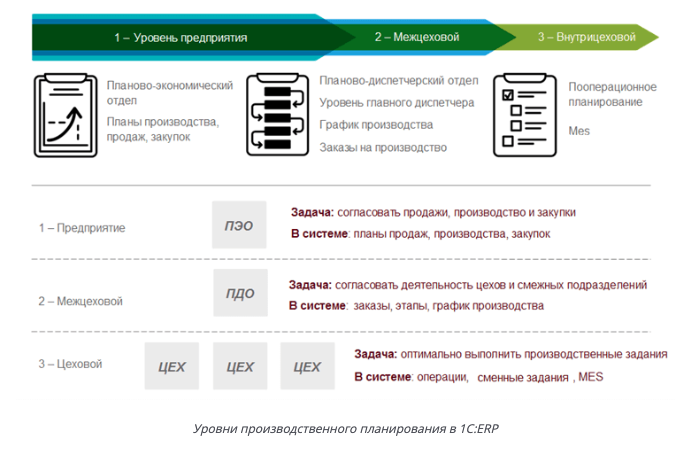This screenshot has height=452, width=694.
Task: Click the clipboard icon with flowchart blocks
Action: pos(278,115)
